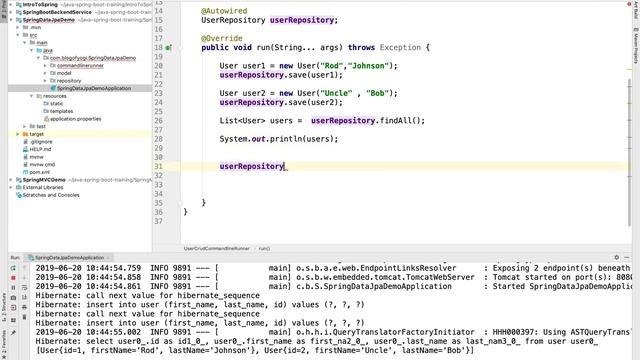The image size is (640, 360).
Task: Expand the SpringMVCDemo project
Action: click(x=11, y=180)
